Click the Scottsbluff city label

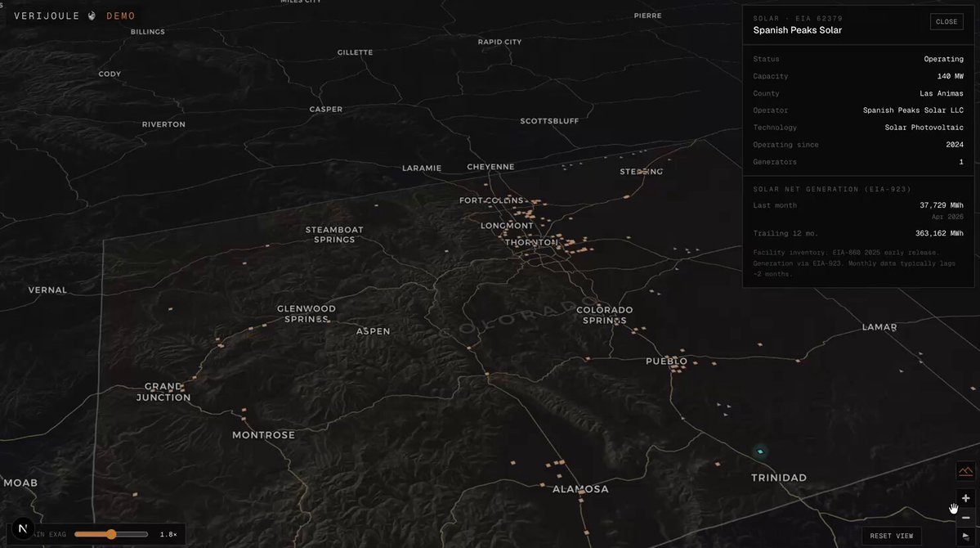tap(549, 121)
